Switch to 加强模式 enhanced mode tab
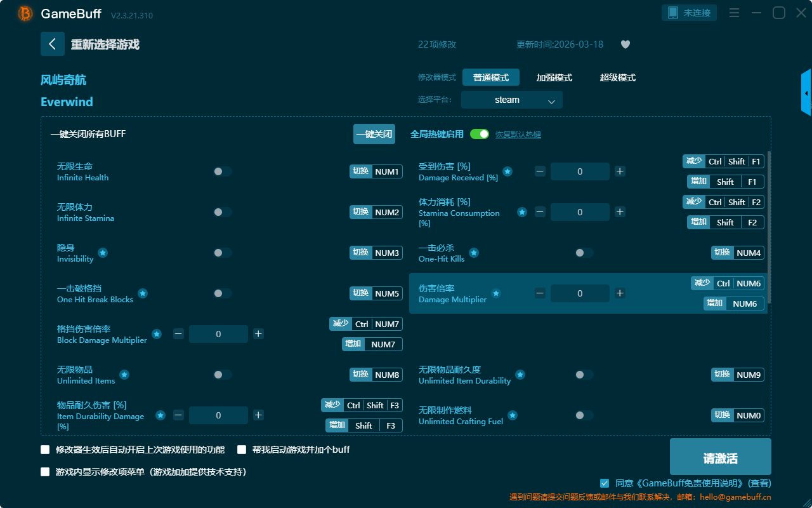The image size is (812, 508). (554, 77)
